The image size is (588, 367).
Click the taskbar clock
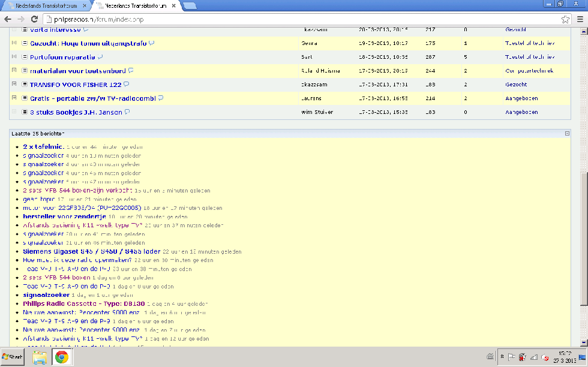[565, 357]
